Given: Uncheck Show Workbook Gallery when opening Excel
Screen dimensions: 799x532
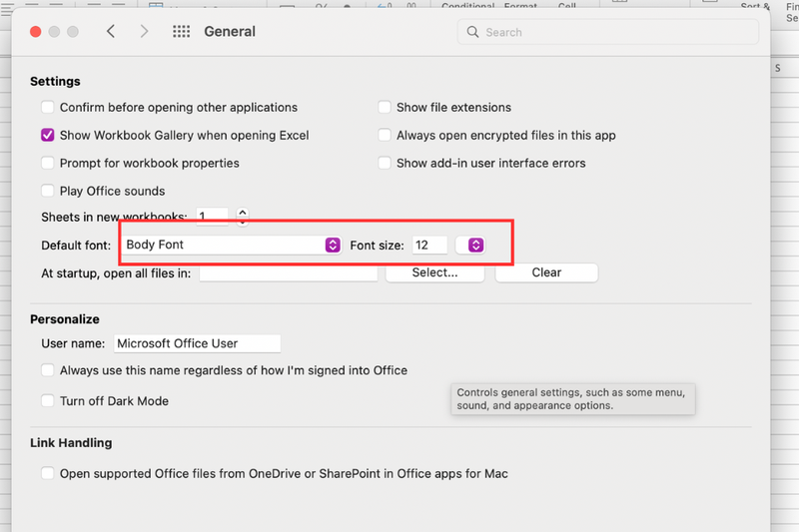Looking at the screenshot, I should 47,135.
